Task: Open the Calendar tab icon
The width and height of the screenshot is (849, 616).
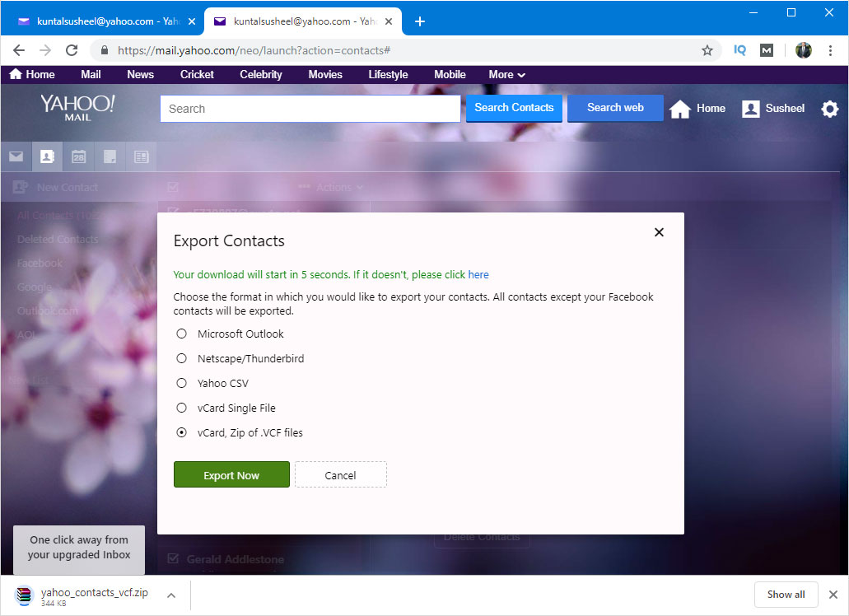Action: (78, 156)
